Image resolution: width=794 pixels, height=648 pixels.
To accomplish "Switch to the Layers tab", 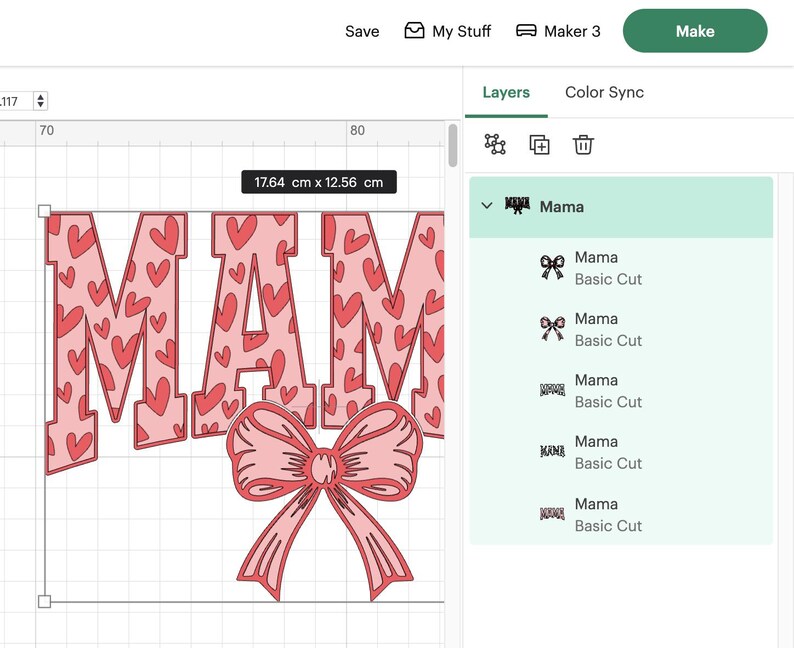I will (x=506, y=93).
